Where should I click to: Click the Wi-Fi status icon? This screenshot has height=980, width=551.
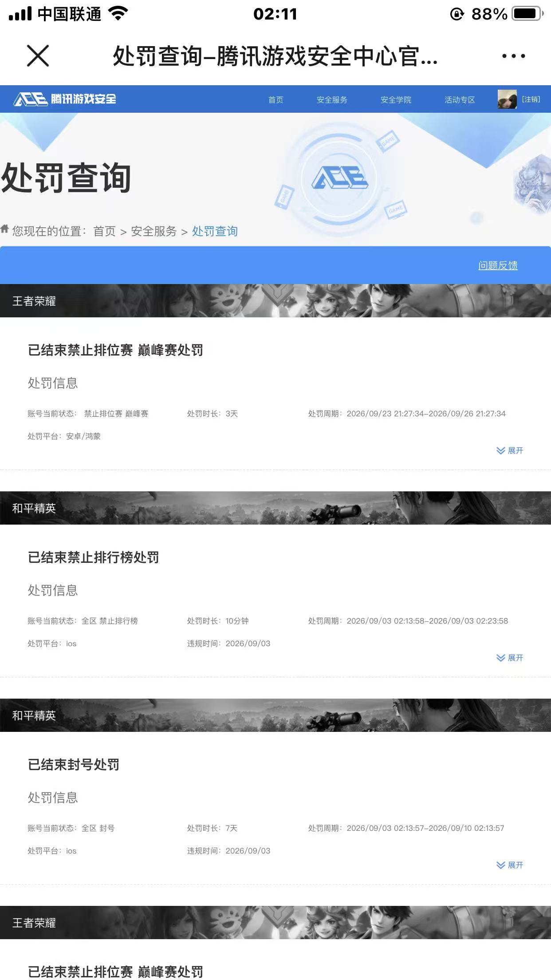pyautogui.click(x=118, y=14)
